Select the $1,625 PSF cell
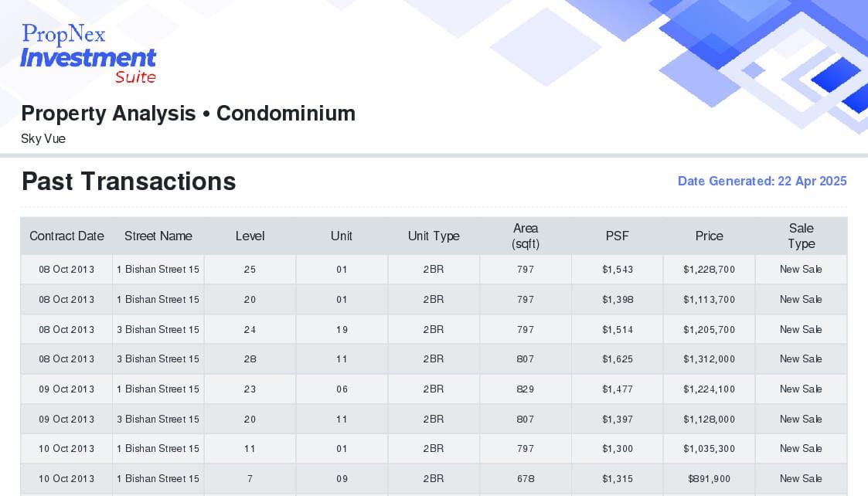Image resolution: width=868 pixels, height=496 pixels. 618,359
